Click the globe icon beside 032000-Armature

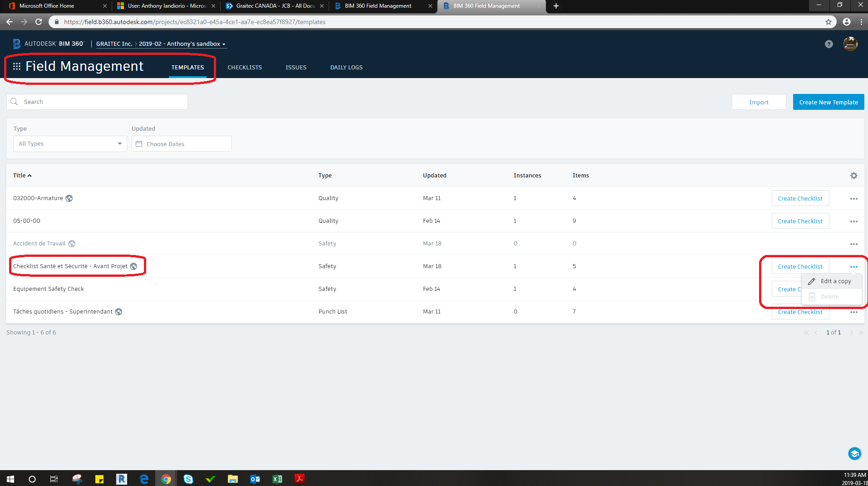click(69, 198)
